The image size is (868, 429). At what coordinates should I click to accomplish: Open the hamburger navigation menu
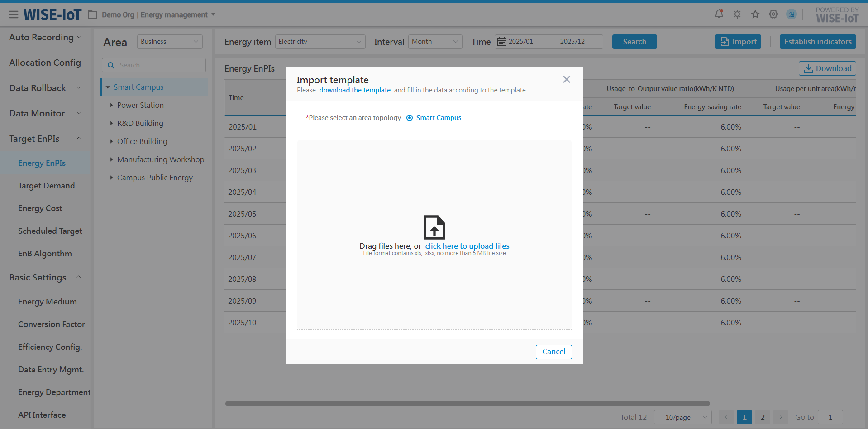click(x=14, y=15)
